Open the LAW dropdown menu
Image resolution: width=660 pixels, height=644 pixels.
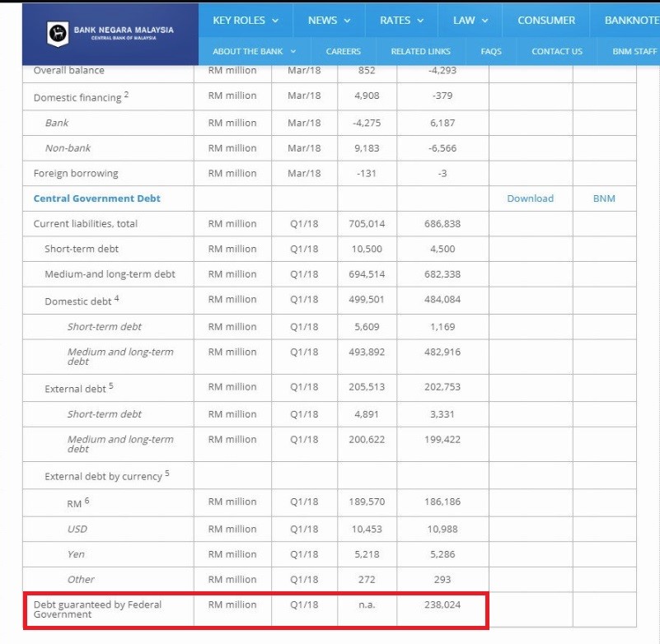pos(470,21)
